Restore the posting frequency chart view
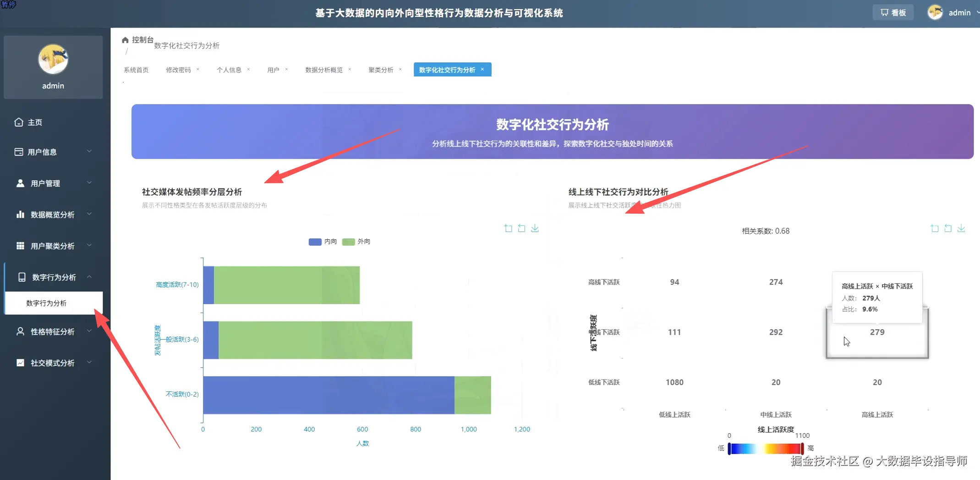Viewport: 980px width, 480px height. coord(521,228)
